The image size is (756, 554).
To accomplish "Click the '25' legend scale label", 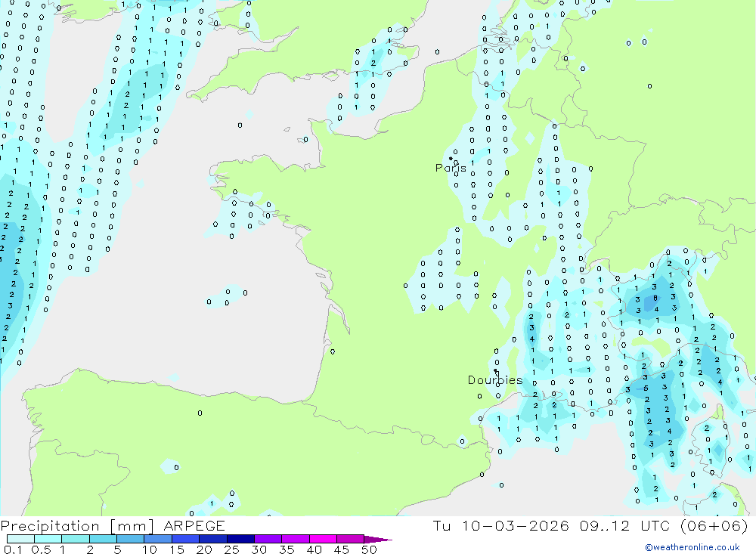I will [232, 549].
